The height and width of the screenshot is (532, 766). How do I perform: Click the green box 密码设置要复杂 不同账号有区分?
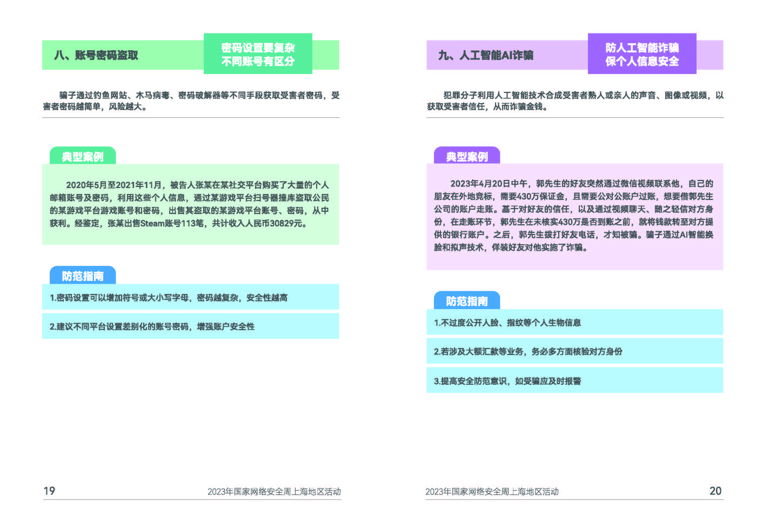click(x=258, y=54)
